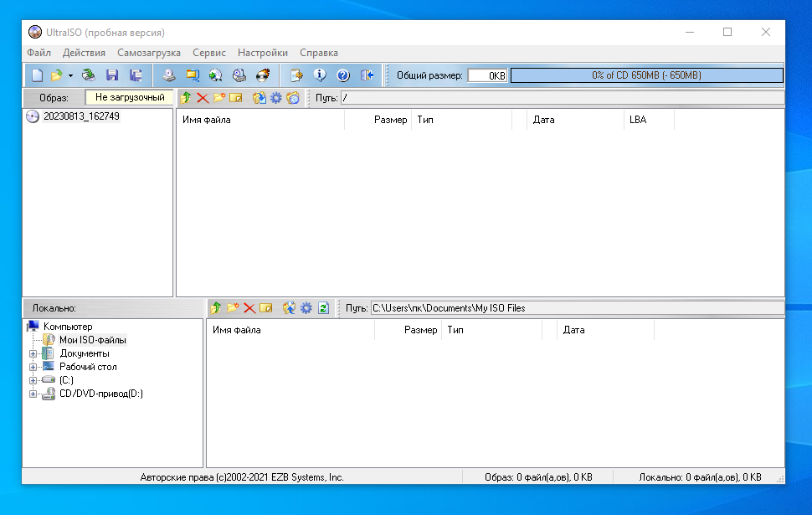Screen dimensions: 812x515
Task: Click the Save floppy disk icon
Action: (112, 75)
